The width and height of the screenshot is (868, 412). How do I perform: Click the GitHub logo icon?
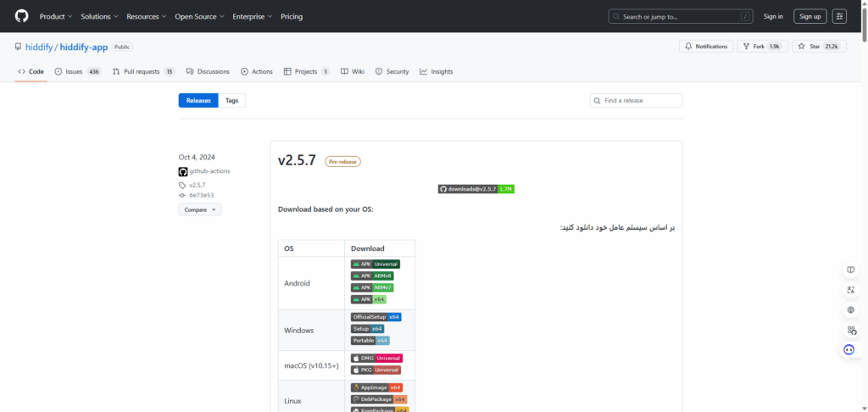click(21, 16)
